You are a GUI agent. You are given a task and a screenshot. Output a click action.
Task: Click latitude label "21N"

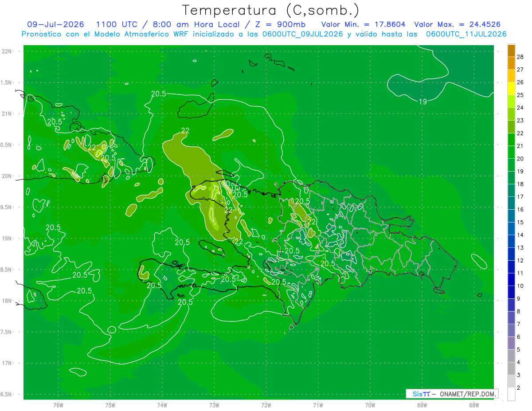(7, 114)
